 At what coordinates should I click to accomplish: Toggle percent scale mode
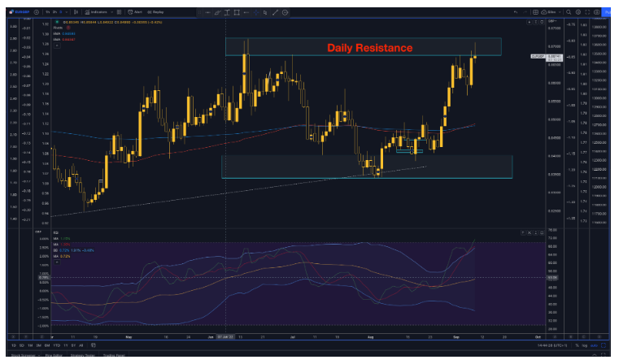(x=578, y=345)
